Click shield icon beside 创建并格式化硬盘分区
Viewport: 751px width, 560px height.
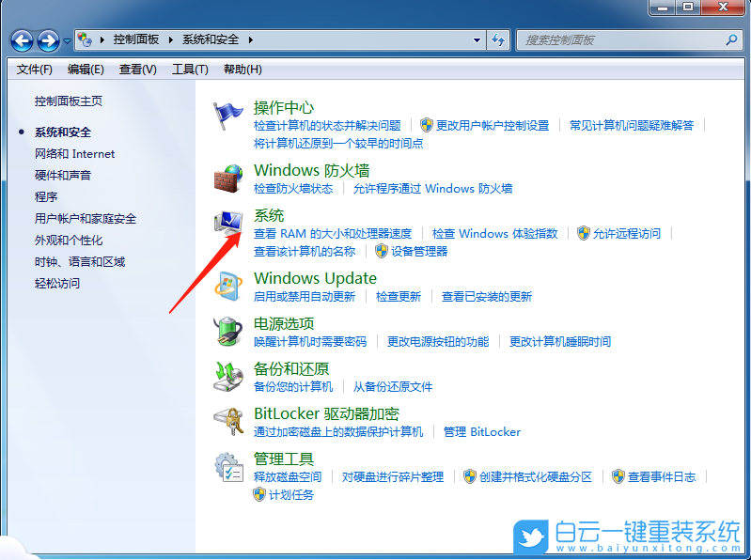click(x=470, y=476)
